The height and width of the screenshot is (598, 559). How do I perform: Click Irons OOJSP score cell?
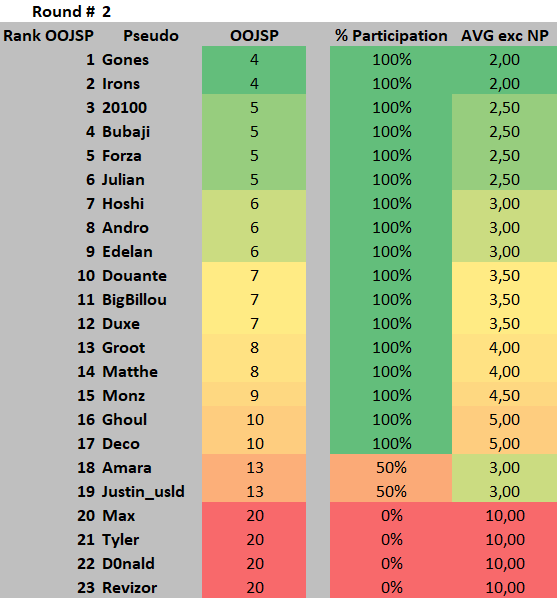[x=254, y=84]
